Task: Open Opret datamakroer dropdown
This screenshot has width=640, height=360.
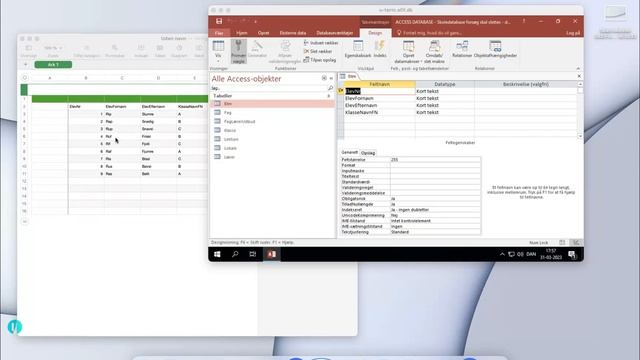Action: 408,52
